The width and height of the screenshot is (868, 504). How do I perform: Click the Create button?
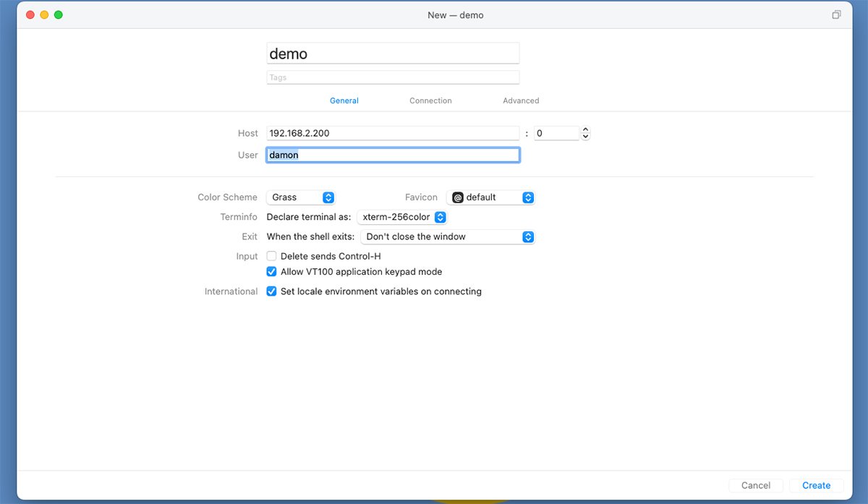tap(816, 485)
